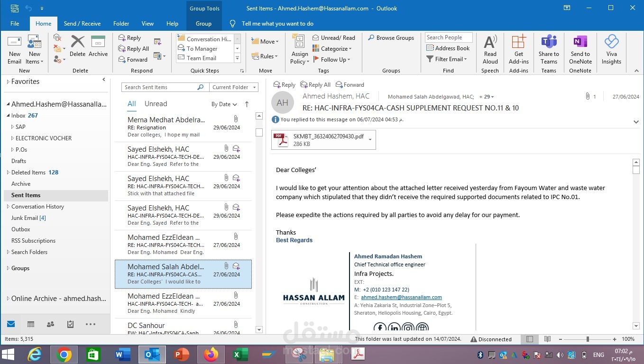Screen dimensions: 644x364
Task: Click the LinkedIn icon in the signature
Action: pyautogui.click(x=394, y=328)
